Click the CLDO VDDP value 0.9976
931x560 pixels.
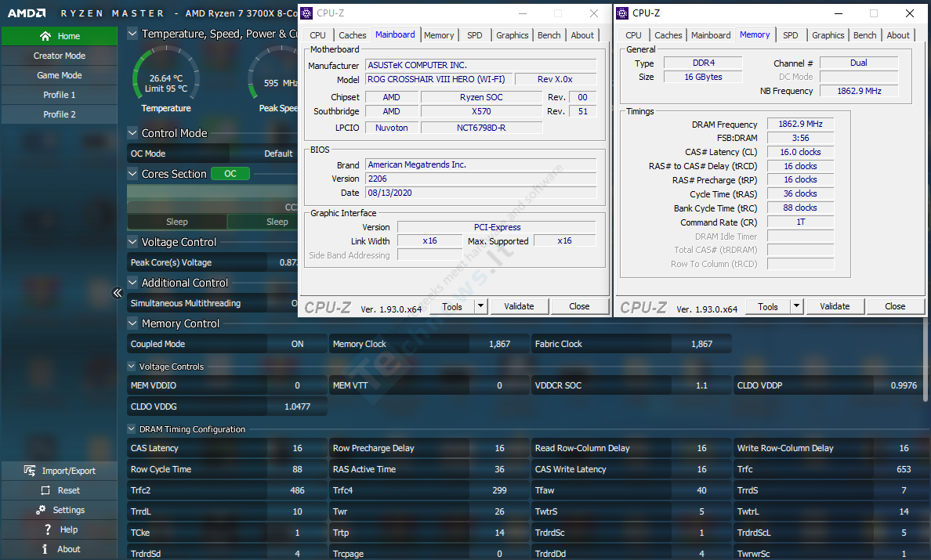coord(904,385)
